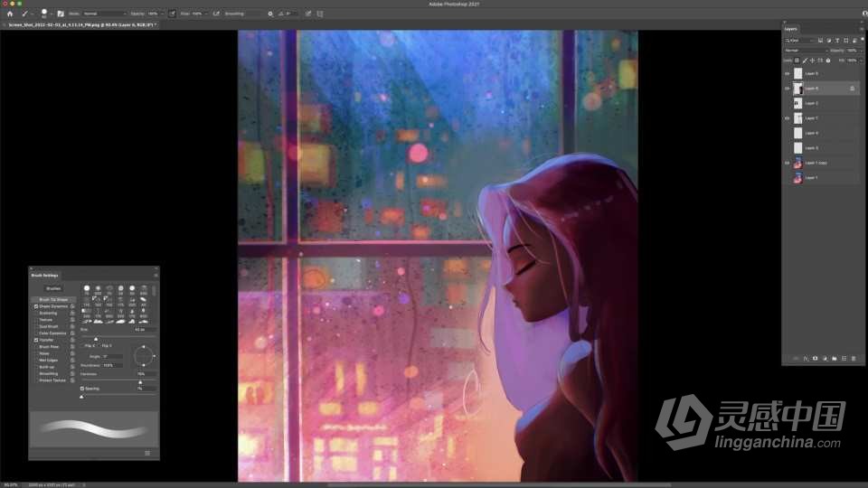Viewport: 868px width, 488px height.
Task: Select Layer 4 in Layers panel
Action: (821, 134)
